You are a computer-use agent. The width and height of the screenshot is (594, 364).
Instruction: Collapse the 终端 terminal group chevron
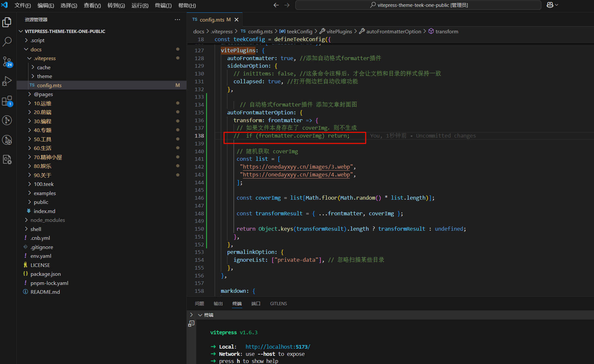pos(200,315)
